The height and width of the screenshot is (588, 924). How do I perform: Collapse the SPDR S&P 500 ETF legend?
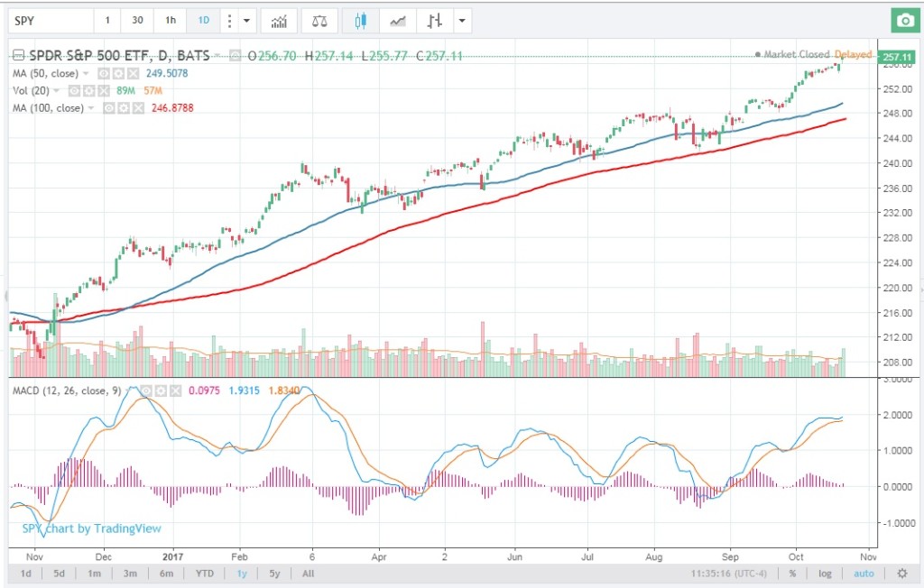click(x=18, y=56)
